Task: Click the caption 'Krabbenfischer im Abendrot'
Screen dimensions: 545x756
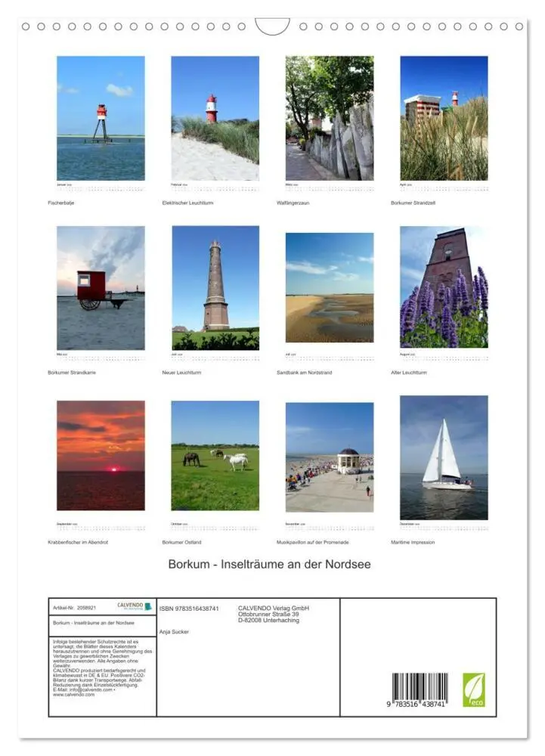Action: [x=78, y=542]
